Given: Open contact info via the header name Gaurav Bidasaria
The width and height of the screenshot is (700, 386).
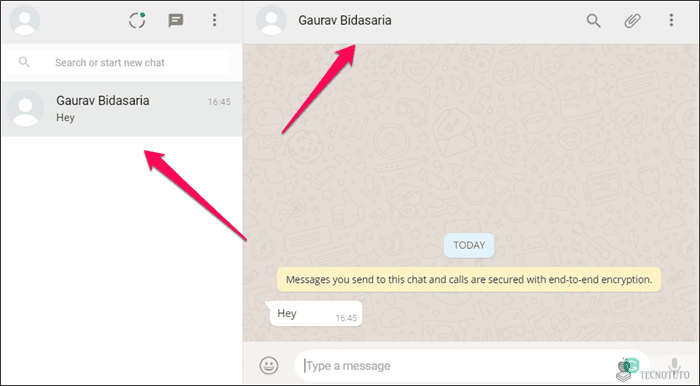Looking at the screenshot, I should click(345, 21).
